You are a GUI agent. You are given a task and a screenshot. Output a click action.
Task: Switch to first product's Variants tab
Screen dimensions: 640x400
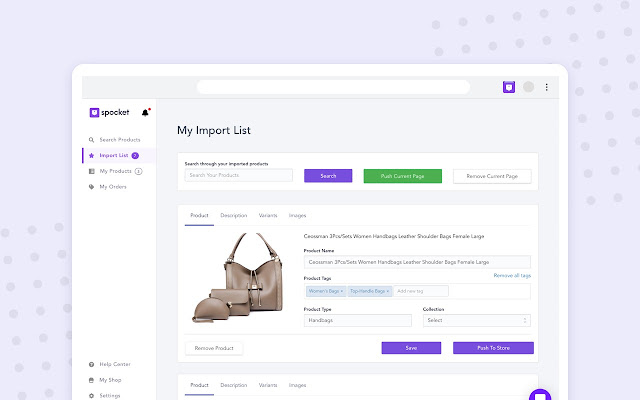pyautogui.click(x=268, y=216)
